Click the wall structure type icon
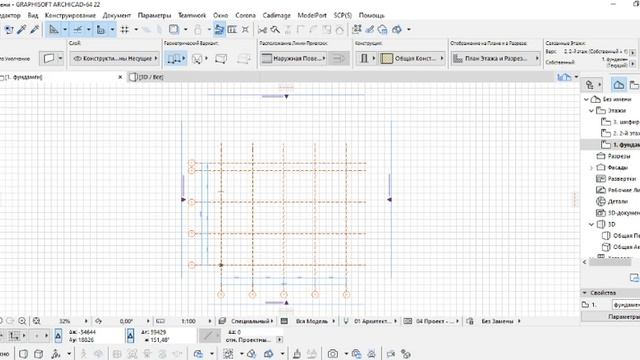The height and width of the screenshot is (360, 640). [x=364, y=58]
